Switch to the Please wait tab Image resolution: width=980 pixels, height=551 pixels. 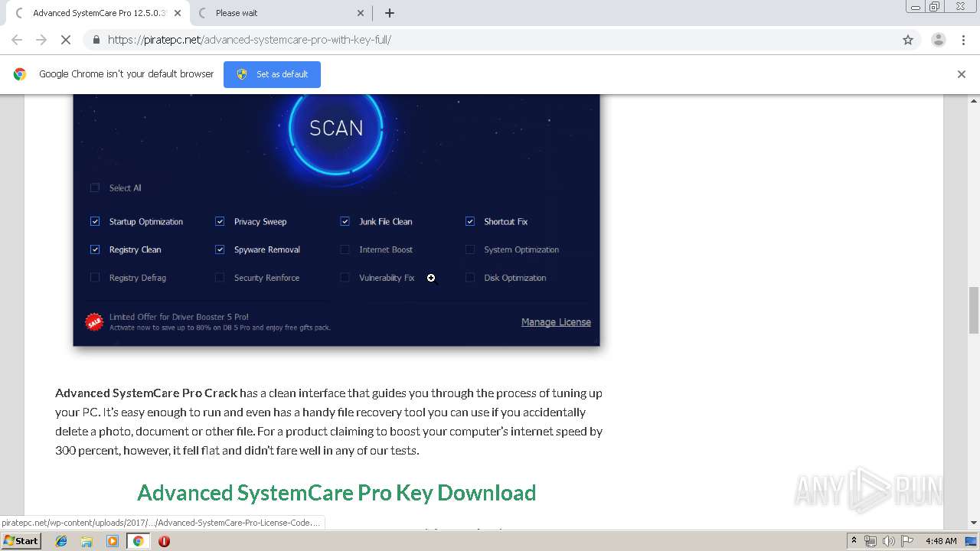pyautogui.click(x=280, y=13)
